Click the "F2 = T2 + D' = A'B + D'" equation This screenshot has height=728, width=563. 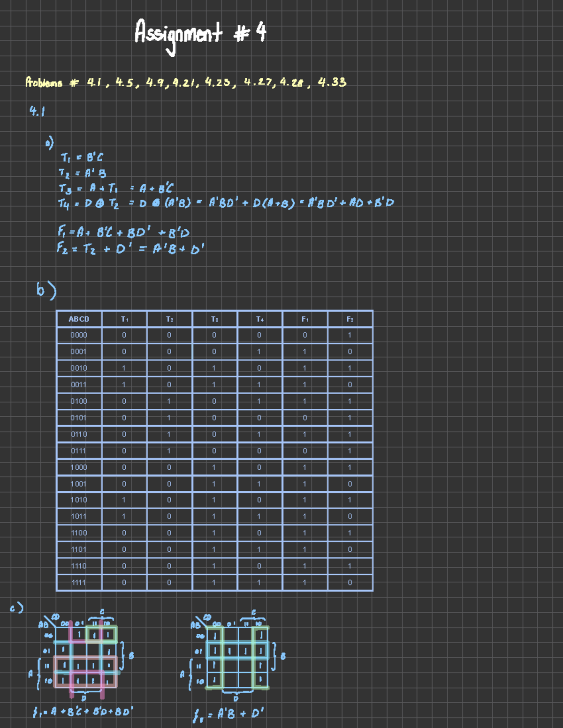click(x=130, y=248)
